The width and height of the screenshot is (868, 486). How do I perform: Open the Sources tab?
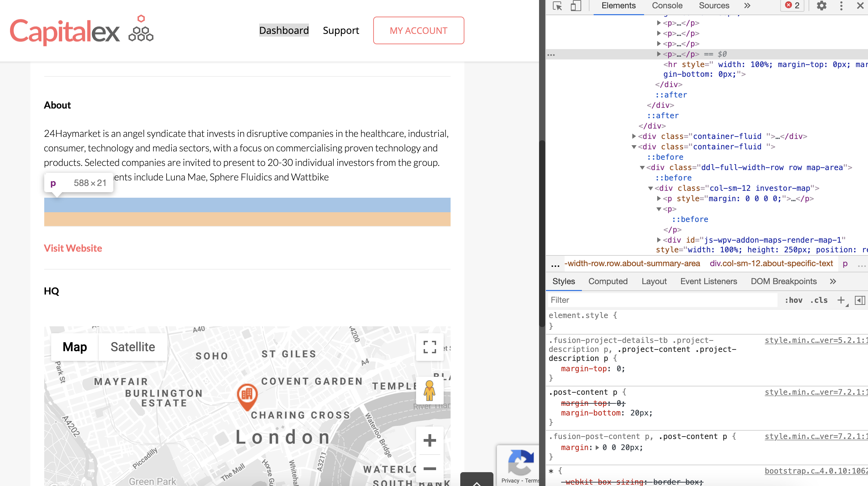click(x=714, y=6)
